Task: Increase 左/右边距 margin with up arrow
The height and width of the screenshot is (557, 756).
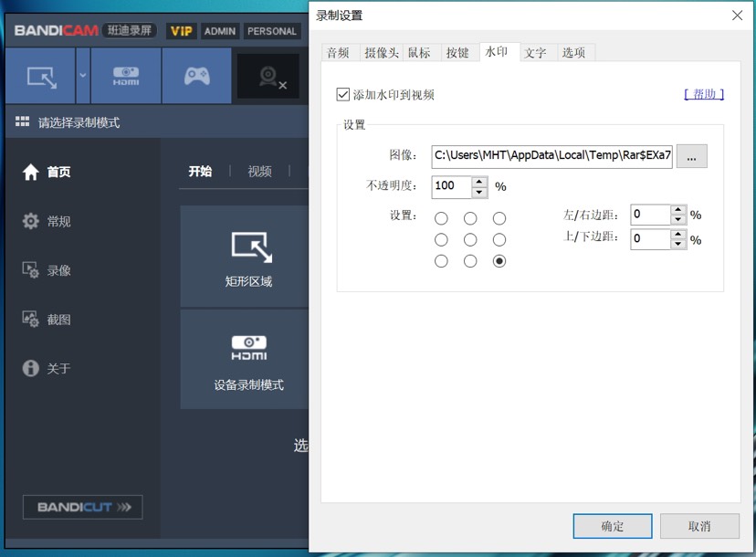Action: pos(678,210)
